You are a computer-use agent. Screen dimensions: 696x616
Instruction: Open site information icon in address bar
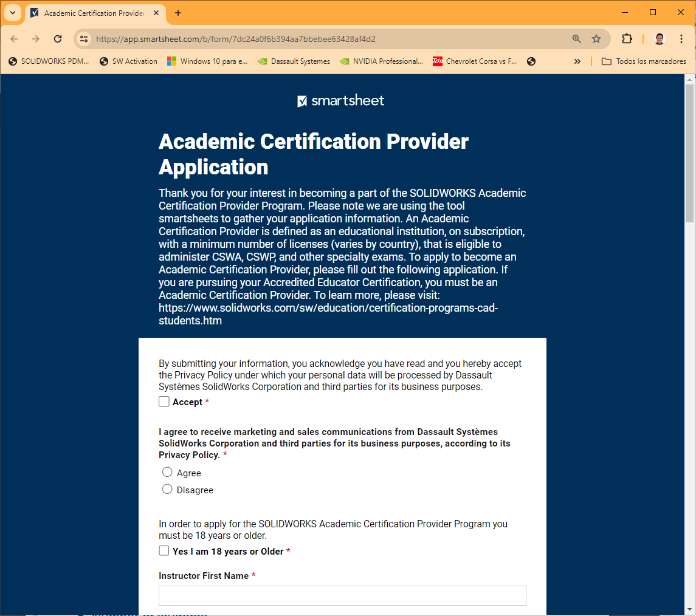pos(84,39)
